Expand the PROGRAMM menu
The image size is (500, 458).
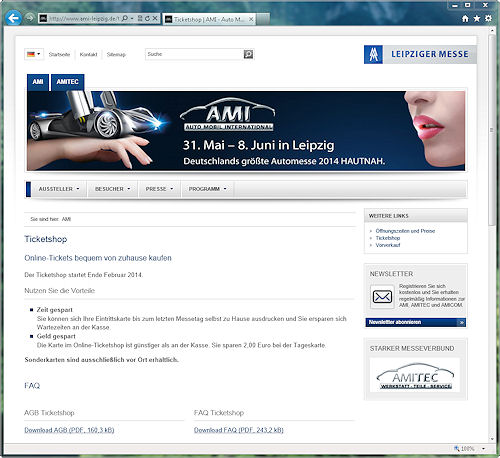[208, 189]
